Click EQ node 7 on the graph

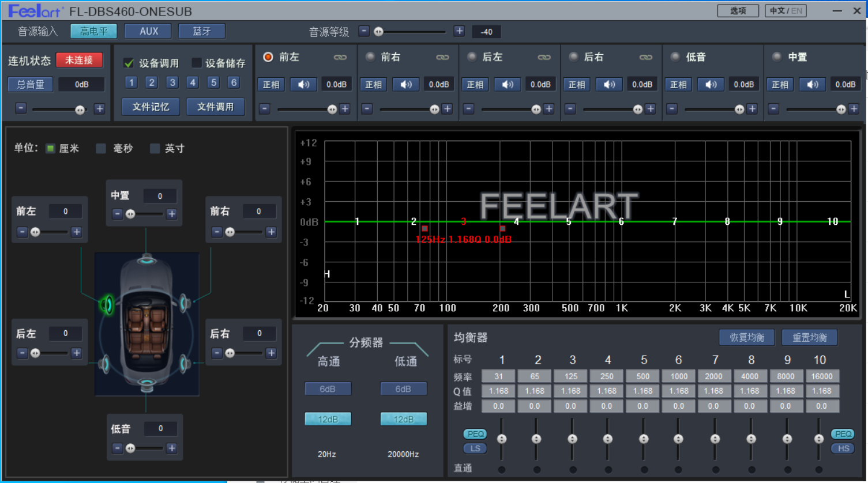[674, 221]
